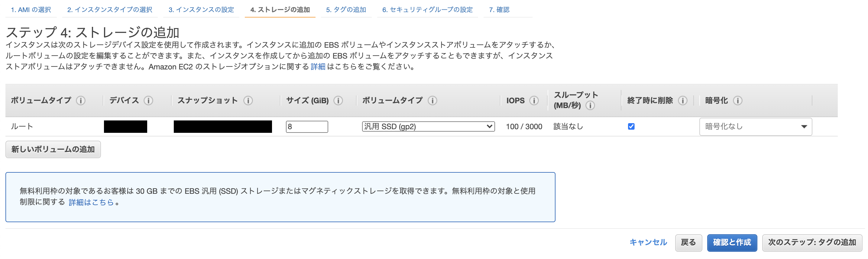Go to 6. セキュリティグループの設定 tab

click(427, 10)
